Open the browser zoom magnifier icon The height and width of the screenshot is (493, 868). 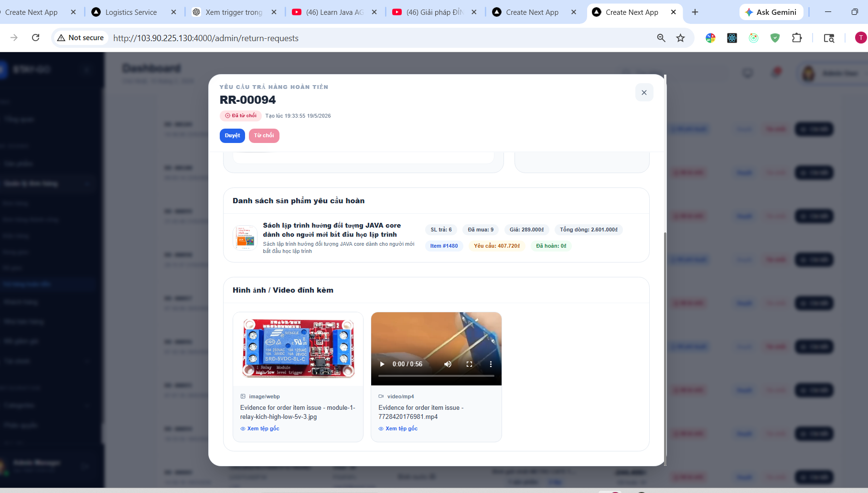tap(661, 38)
